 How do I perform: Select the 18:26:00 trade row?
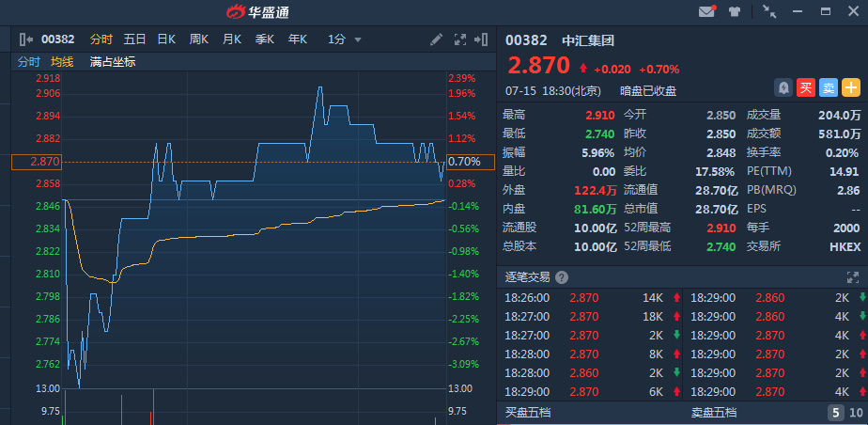tap(589, 297)
